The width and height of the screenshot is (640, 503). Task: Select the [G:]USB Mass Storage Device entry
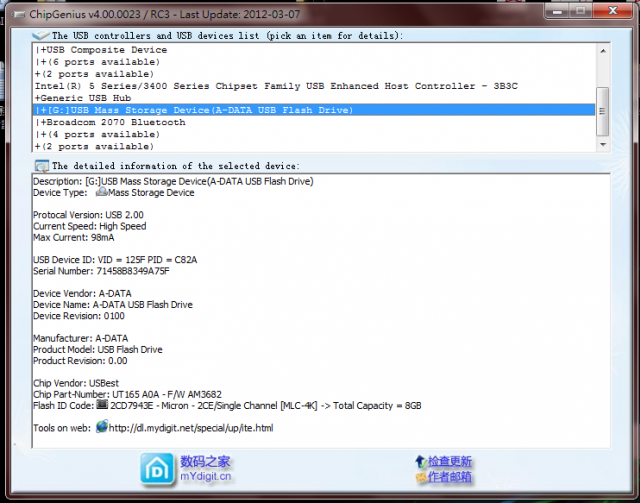point(313,110)
